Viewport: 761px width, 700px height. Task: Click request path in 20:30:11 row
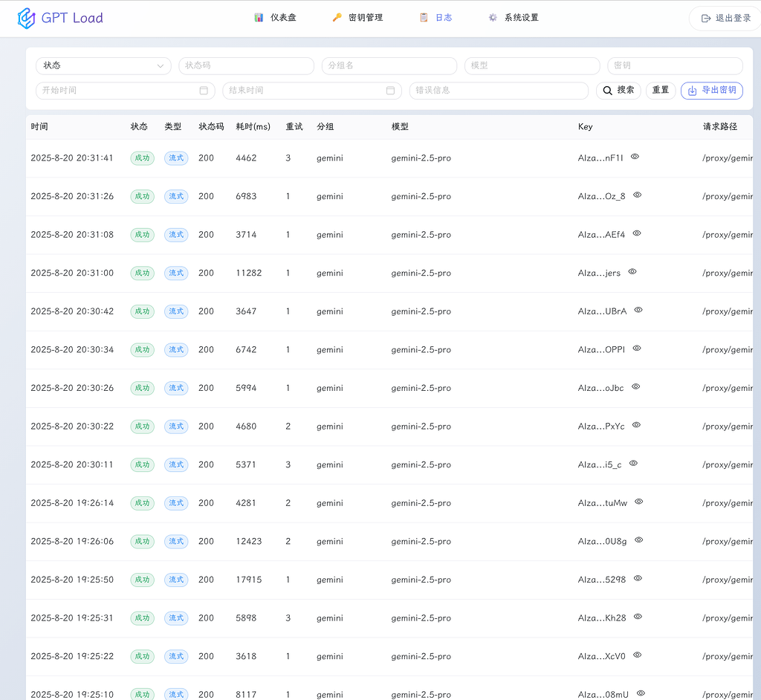pos(728,465)
